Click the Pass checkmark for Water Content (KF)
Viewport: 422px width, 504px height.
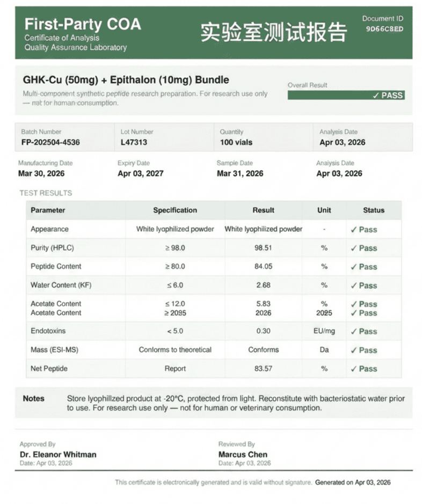pos(363,286)
